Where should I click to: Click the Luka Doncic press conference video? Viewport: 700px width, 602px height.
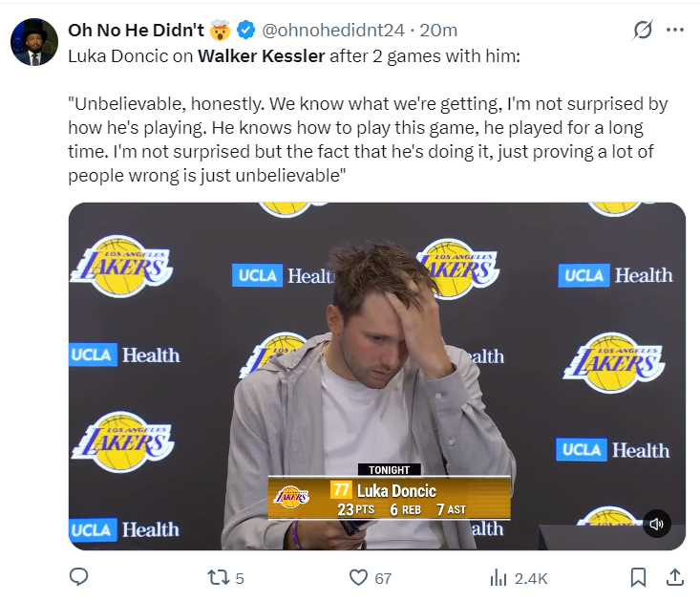(x=377, y=376)
